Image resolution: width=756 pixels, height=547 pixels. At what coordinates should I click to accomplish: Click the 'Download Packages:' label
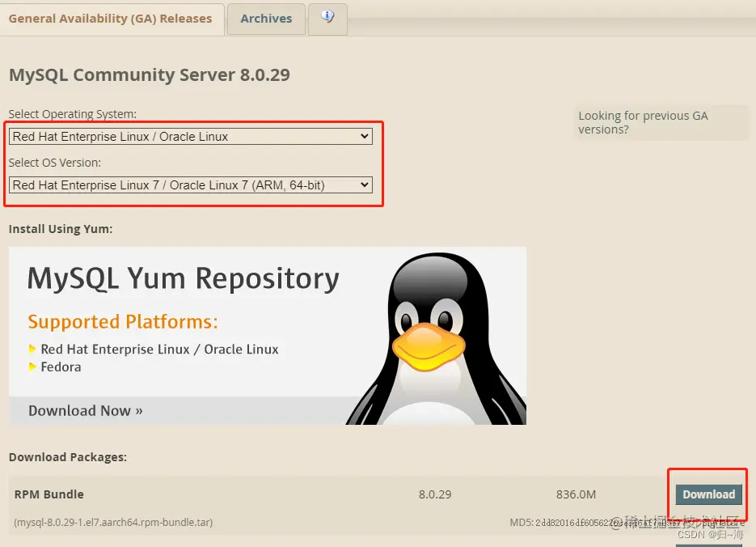coord(68,457)
